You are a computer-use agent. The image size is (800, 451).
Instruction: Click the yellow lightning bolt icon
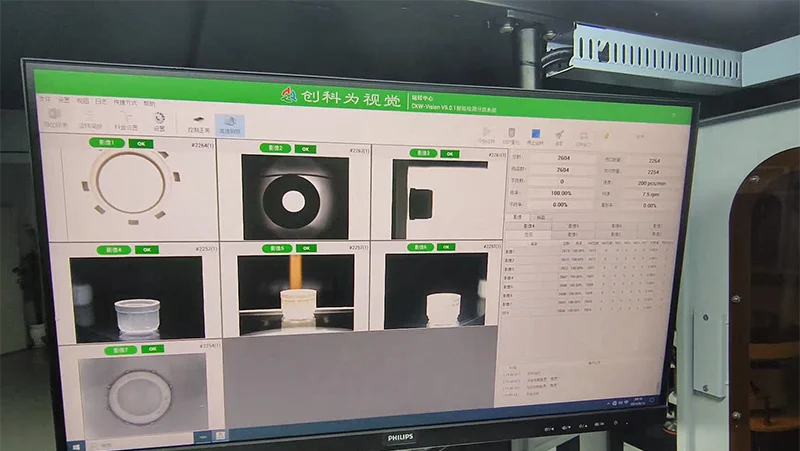(x=607, y=136)
